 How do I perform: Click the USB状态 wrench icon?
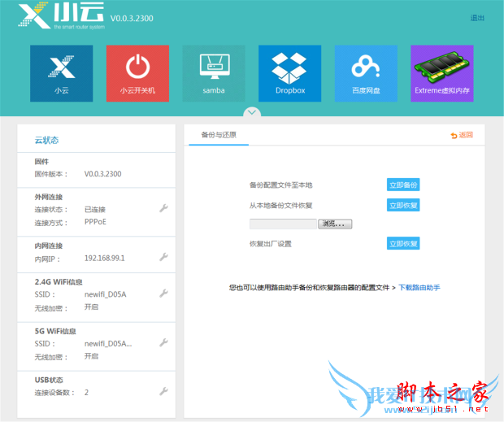tap(163, 391)
